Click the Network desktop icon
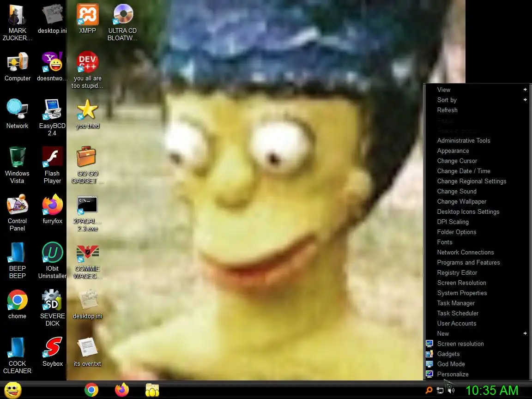This screenshot has width=532, height=399. pyautogui.click(x=17, y=114)
